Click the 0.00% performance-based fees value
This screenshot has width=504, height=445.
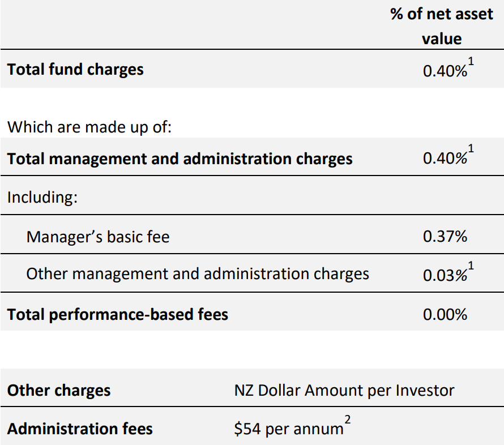tap(445, 314)
